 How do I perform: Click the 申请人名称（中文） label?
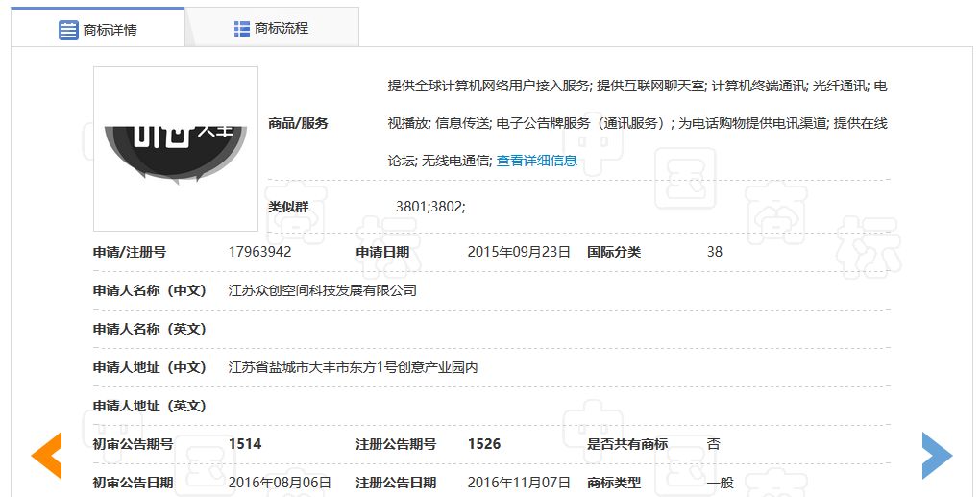pyautogui.click(x=150, y=290)
